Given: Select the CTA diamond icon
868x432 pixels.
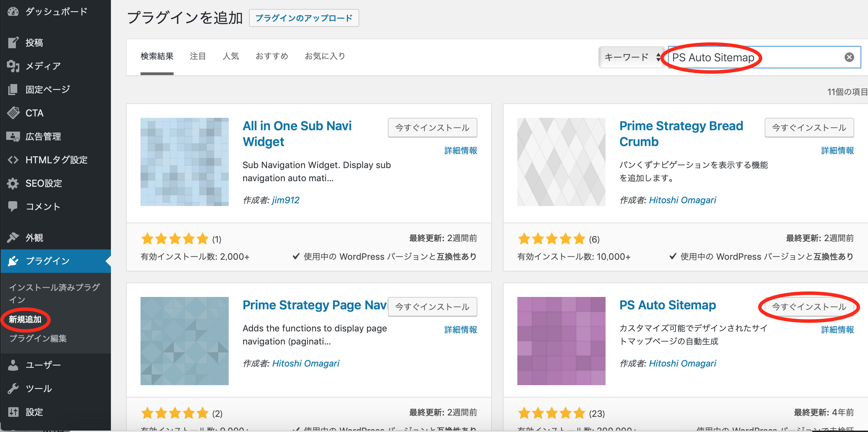Looking at the screenshot, I should tap(13, 113).
